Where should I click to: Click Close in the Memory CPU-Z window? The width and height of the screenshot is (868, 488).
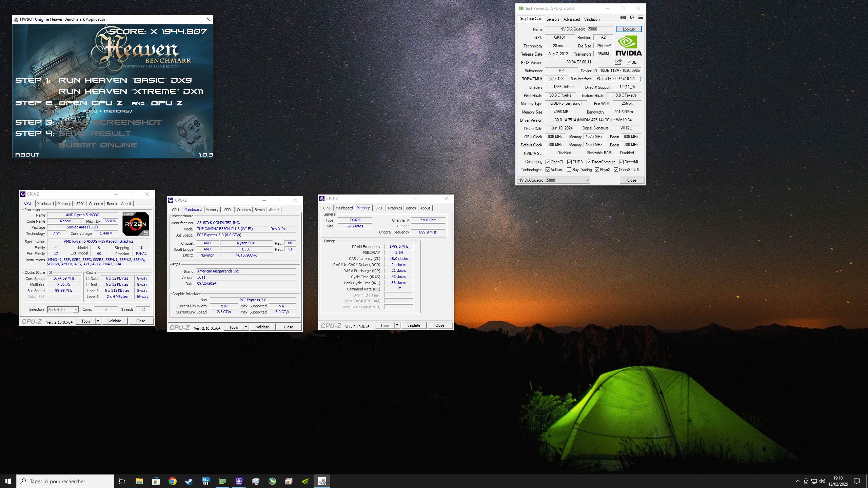pos(440,325)
